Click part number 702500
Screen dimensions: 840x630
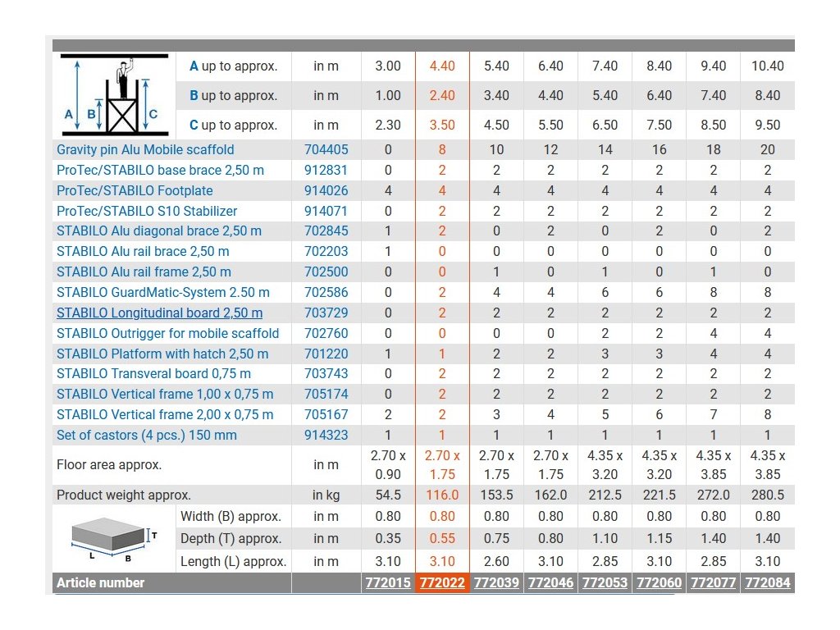[x=326, y=272]
